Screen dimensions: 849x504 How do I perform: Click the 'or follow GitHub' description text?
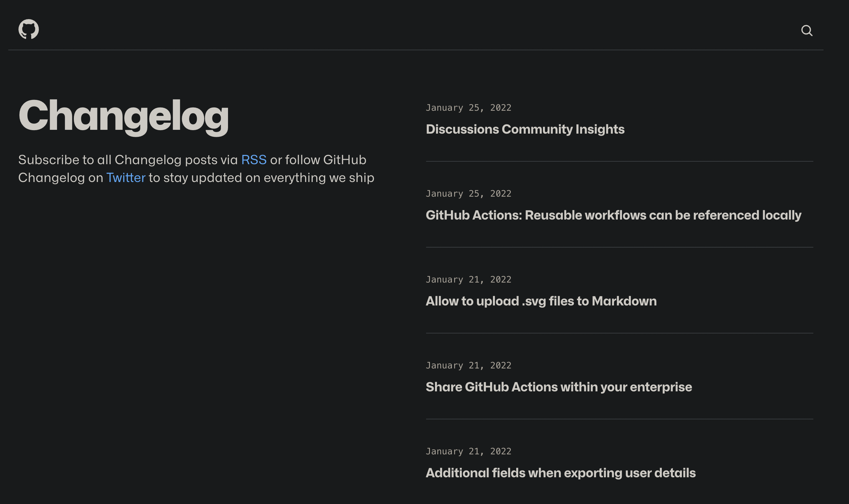[318, 160]
